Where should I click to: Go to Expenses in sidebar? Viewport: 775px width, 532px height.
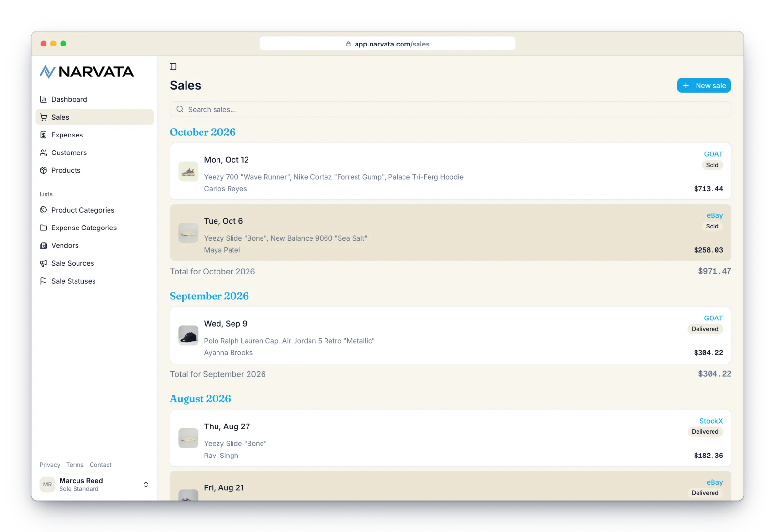[x=94, y=135]
